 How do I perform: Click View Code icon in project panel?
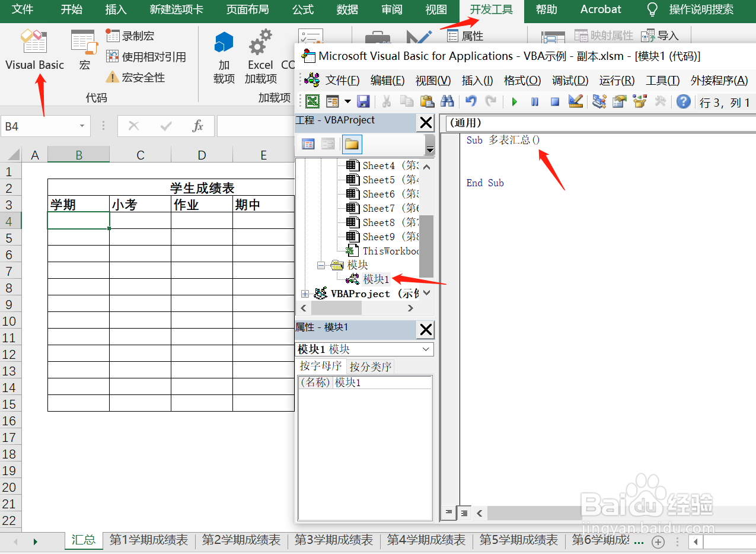pos(308,144)
